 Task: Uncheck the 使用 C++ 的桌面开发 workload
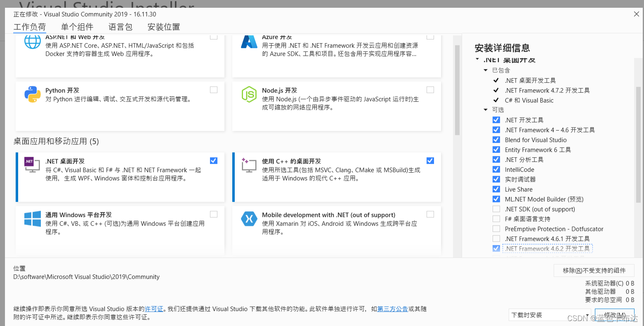430,160
